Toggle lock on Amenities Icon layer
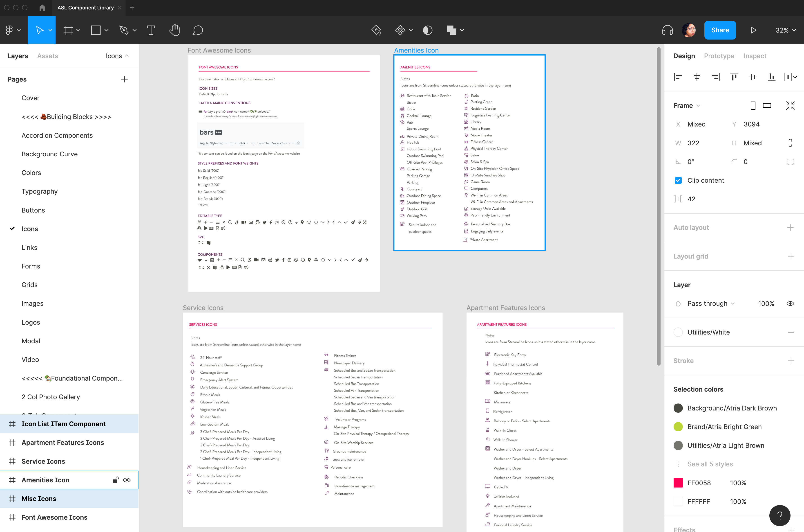The height and width of the screenshot is (532, 804). [115, 480]
